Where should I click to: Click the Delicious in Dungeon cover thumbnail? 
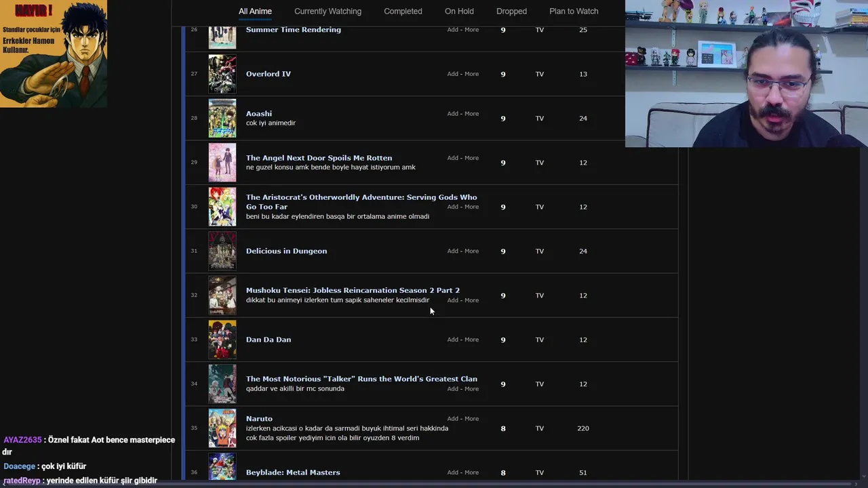222,251
